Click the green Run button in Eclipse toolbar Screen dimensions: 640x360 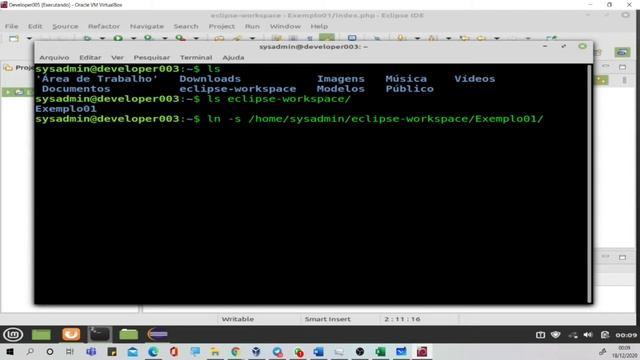tap(118, 38)
